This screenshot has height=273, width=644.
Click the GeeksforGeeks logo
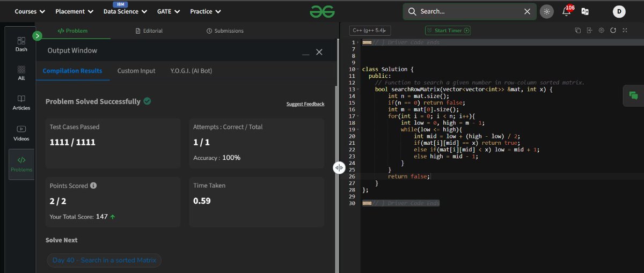[x=322, y=11]
